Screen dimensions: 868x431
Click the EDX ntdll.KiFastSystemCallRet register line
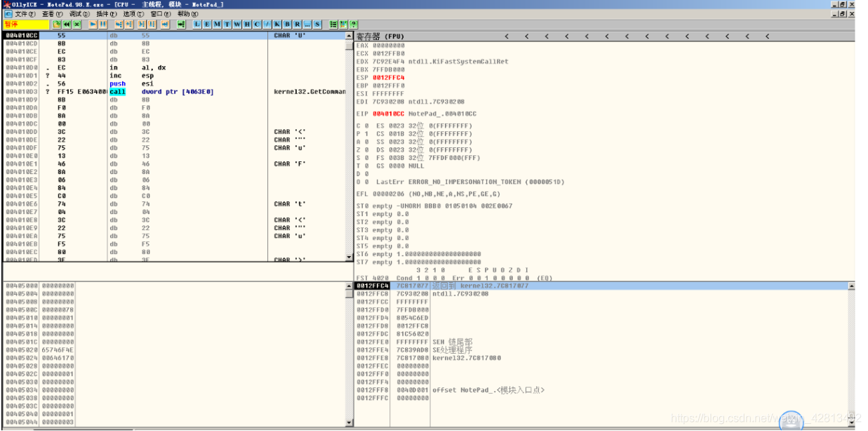432,62
